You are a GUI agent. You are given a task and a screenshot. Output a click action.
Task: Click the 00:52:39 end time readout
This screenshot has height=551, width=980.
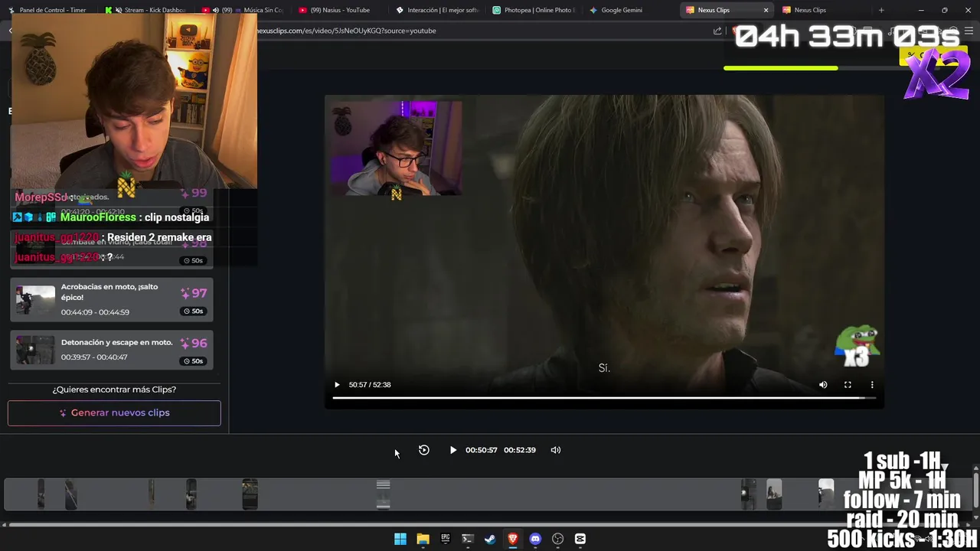pos(520,450)
